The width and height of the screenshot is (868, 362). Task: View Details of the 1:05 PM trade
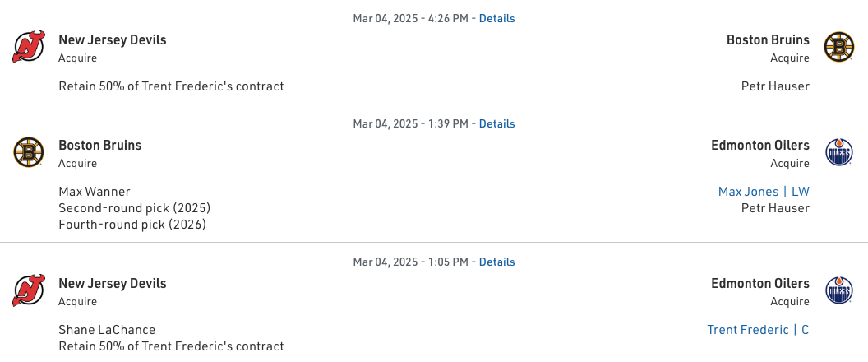(496, 262)
